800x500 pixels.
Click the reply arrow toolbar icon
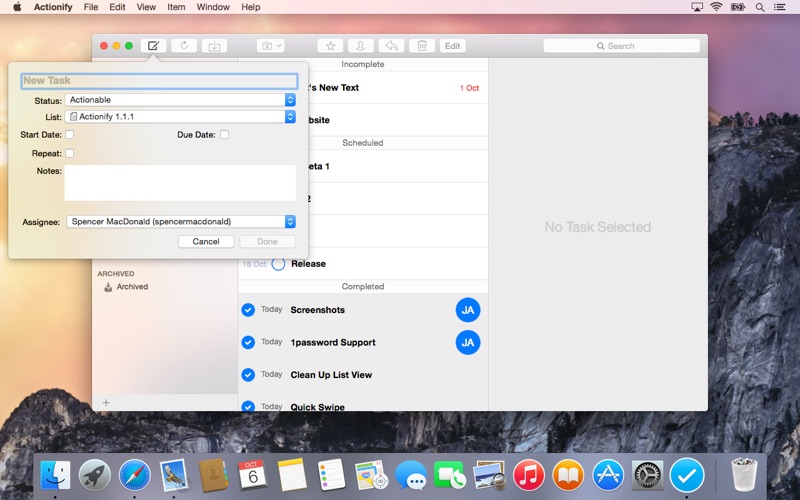(391, 46)
